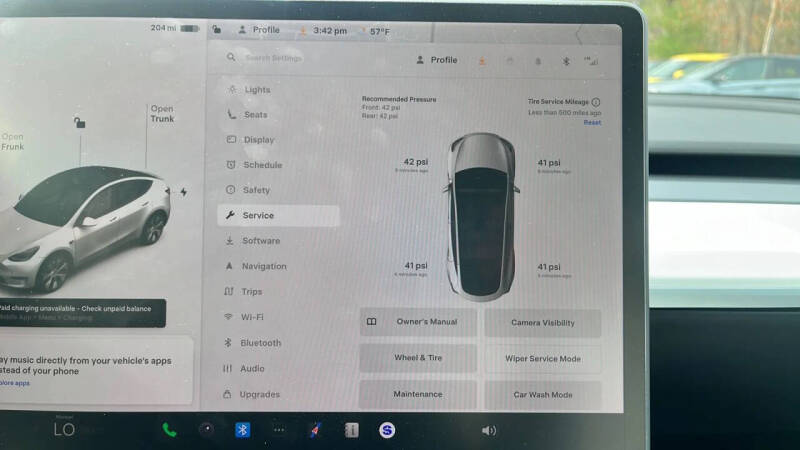Screen dimensions: 800x450
Task: Open Trips in the settings menu
Action: (252, 292)
